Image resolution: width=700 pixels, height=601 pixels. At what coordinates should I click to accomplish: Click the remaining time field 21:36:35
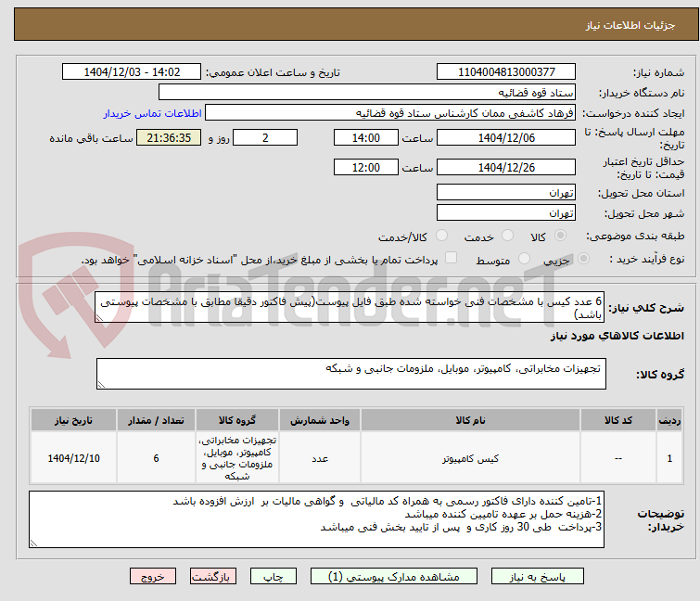tap(169, 137)
